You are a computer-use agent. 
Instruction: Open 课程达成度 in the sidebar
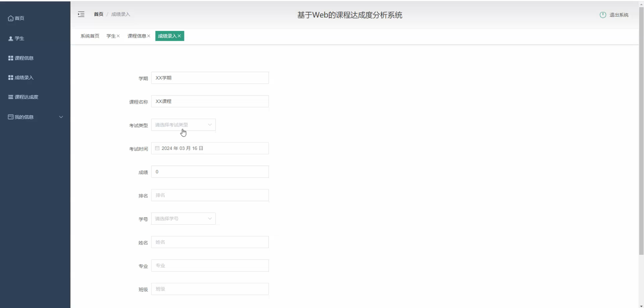pyautogui.click(x=26, y=97)
